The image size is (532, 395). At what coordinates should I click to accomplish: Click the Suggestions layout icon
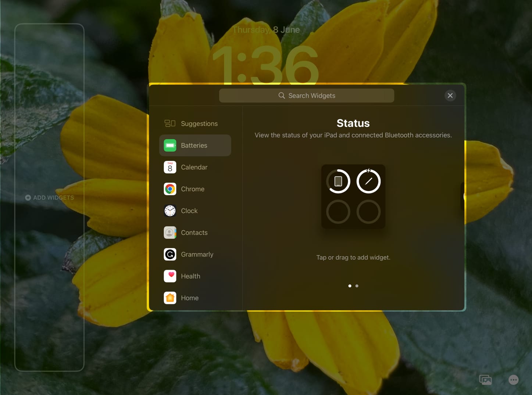[170, 123]
